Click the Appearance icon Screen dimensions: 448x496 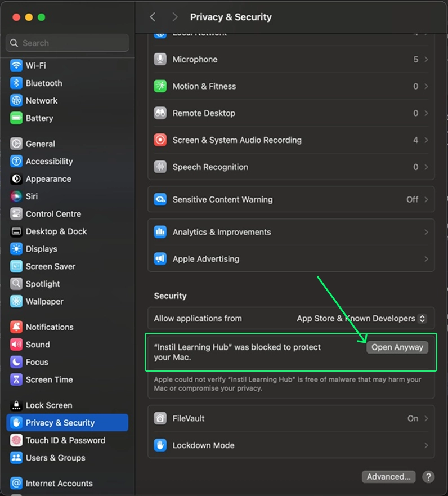point(16,178)
